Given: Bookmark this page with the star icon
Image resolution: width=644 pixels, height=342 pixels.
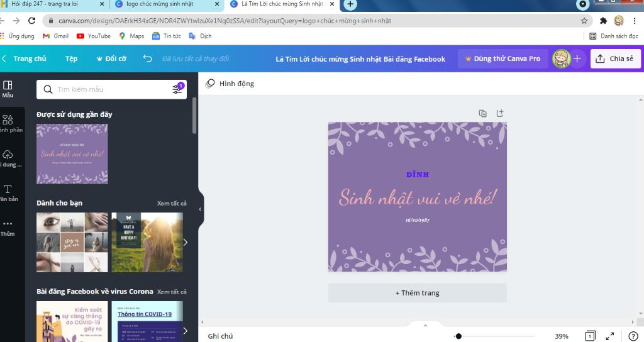Looking at the screenshot, I should tap(584, 21).
